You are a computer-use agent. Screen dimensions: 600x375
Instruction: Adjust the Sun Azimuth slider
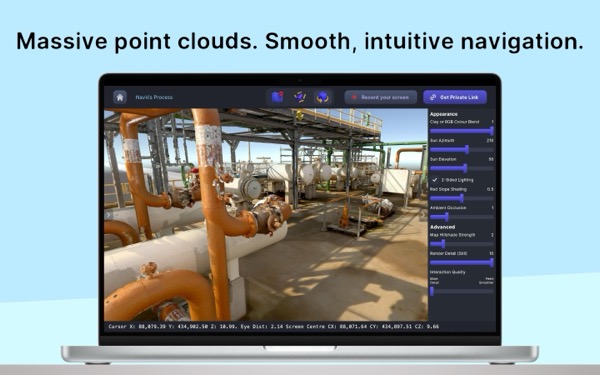pos(461,150)
